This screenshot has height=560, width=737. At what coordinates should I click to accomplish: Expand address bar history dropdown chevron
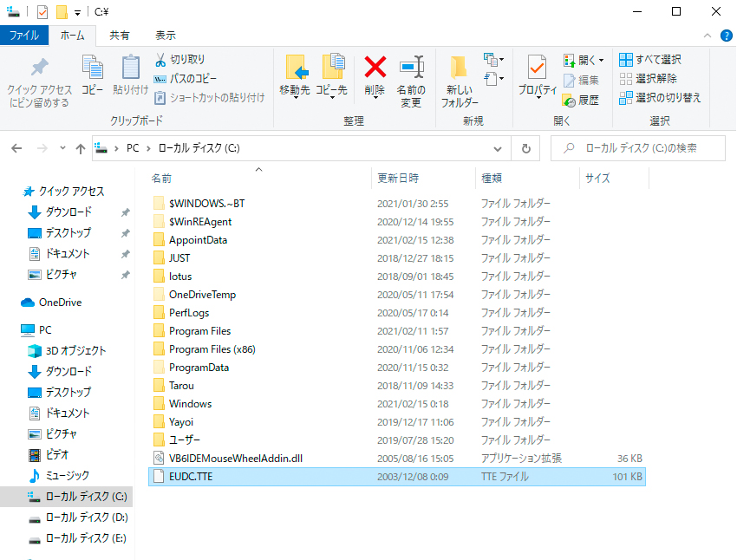point(498,149)
